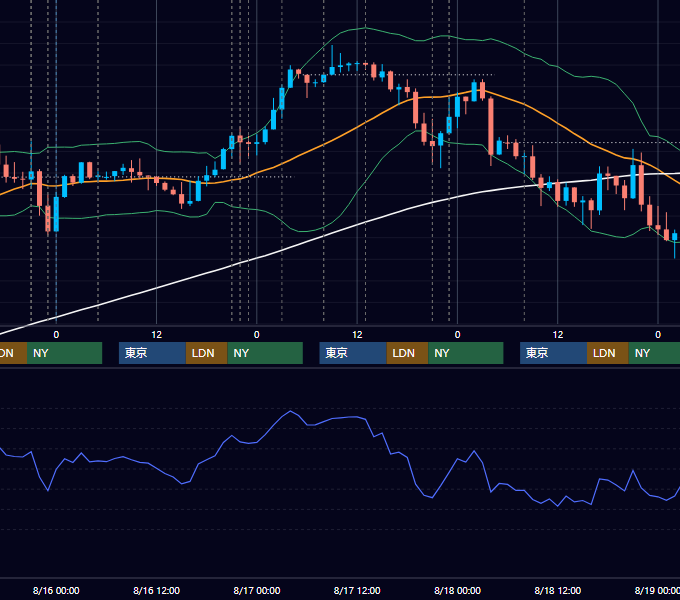Select the LDN session block for 8/17
This screenshot has width=680, height=600.
(x=407, y=353)
